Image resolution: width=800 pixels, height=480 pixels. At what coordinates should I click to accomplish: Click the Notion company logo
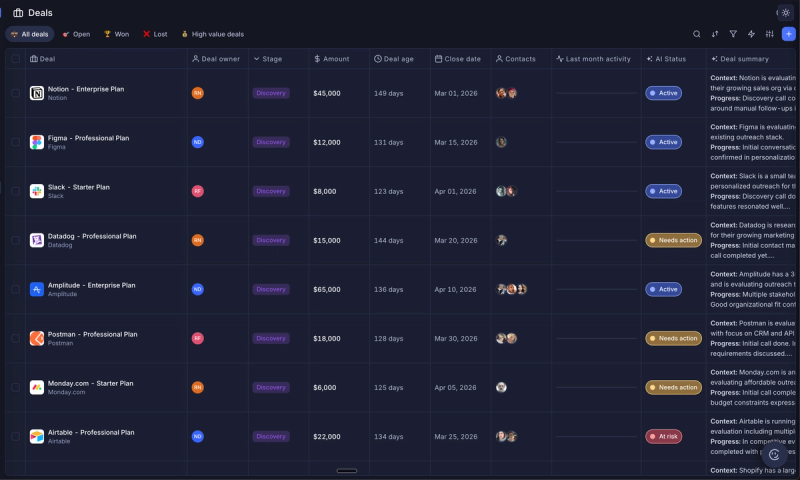coord(37,93)
